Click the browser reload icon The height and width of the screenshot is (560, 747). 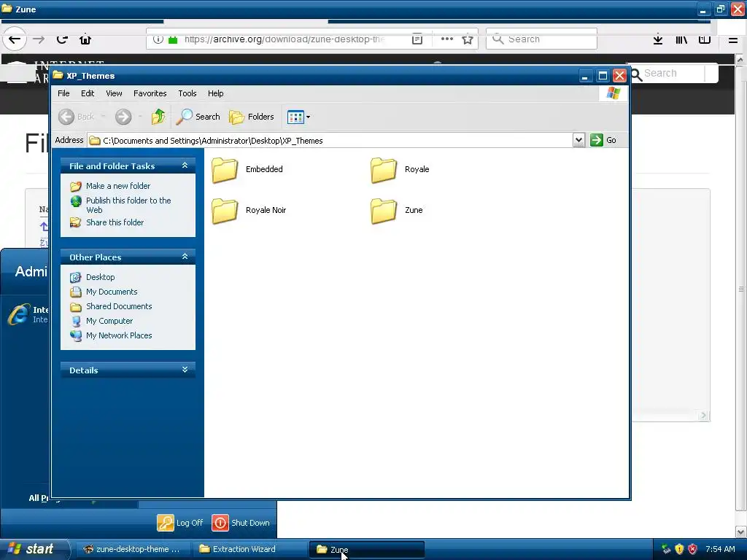(x=62, y=39)
